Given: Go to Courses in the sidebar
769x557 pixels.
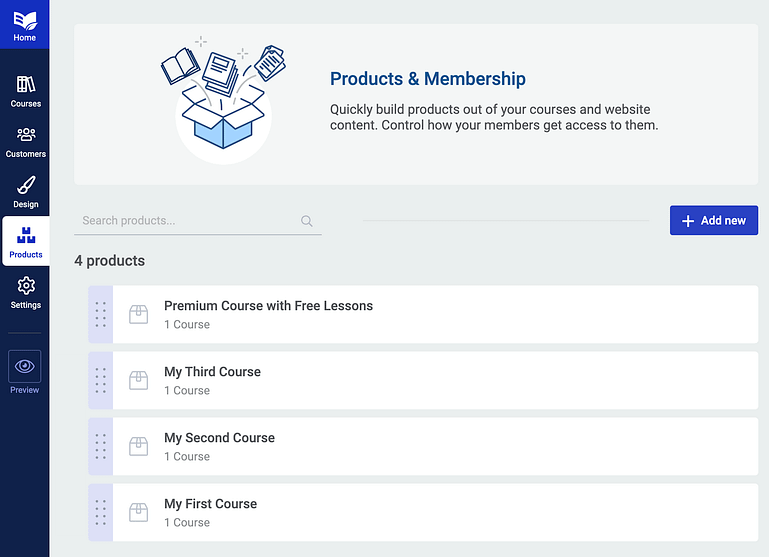Looking at the screenshot, I should pyautogui.click(x=26, y=91).
